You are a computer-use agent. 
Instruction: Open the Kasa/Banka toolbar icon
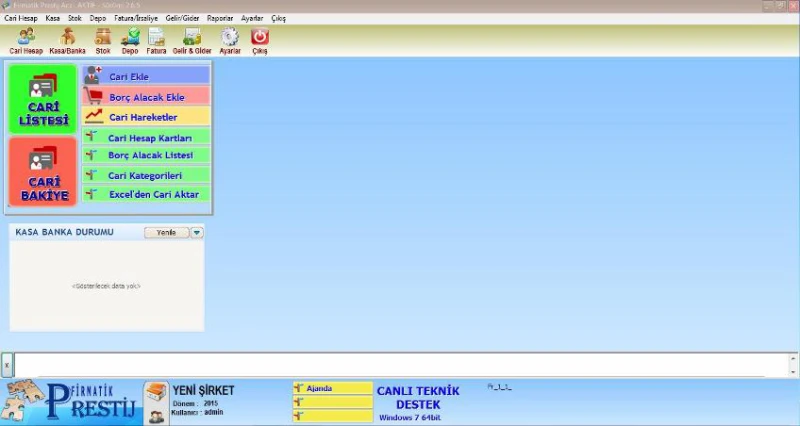click(67, 41)
